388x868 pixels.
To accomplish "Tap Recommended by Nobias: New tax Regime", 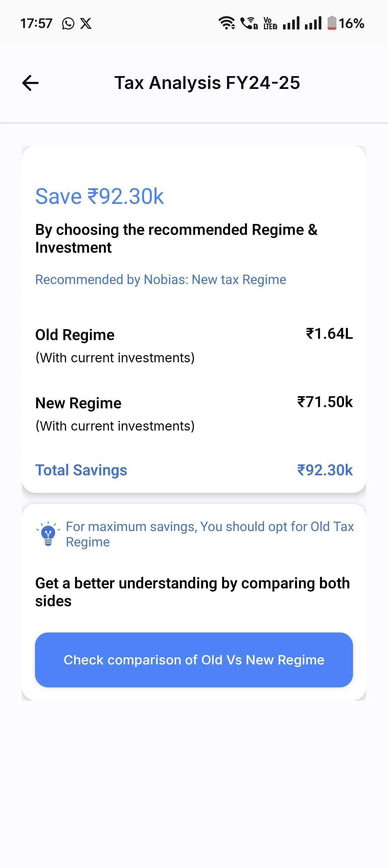I will point(161,280).
